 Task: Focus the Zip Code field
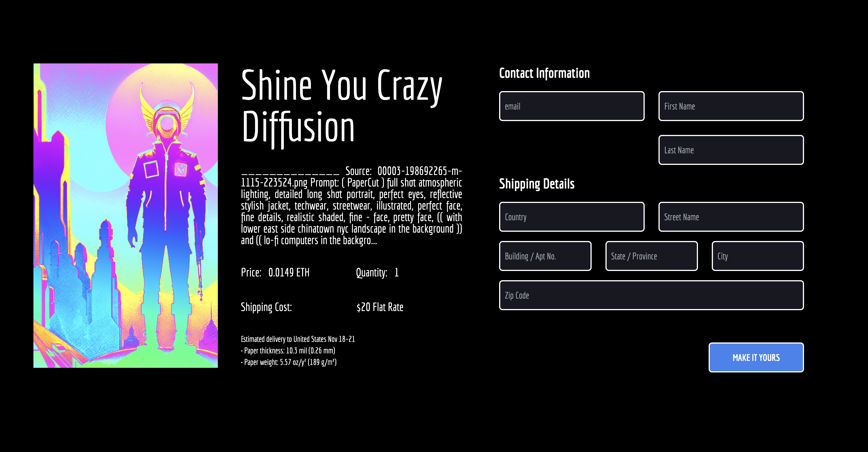[651, 295]
